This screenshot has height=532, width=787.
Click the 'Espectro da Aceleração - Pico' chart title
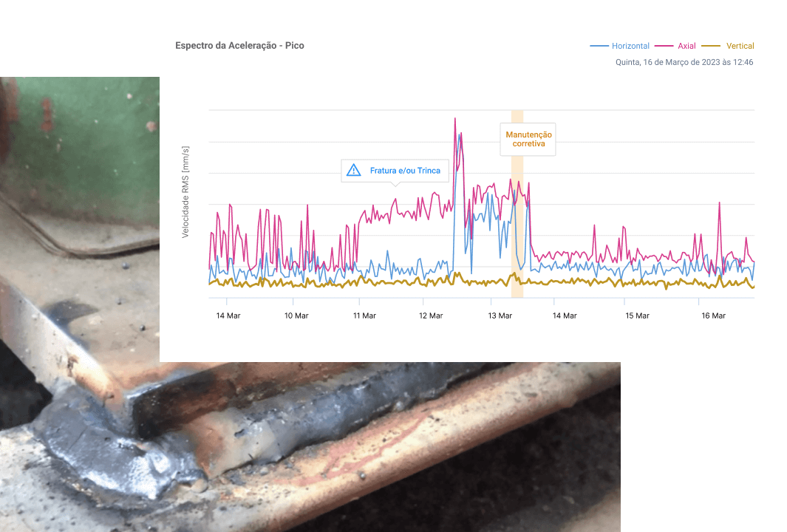239,46
